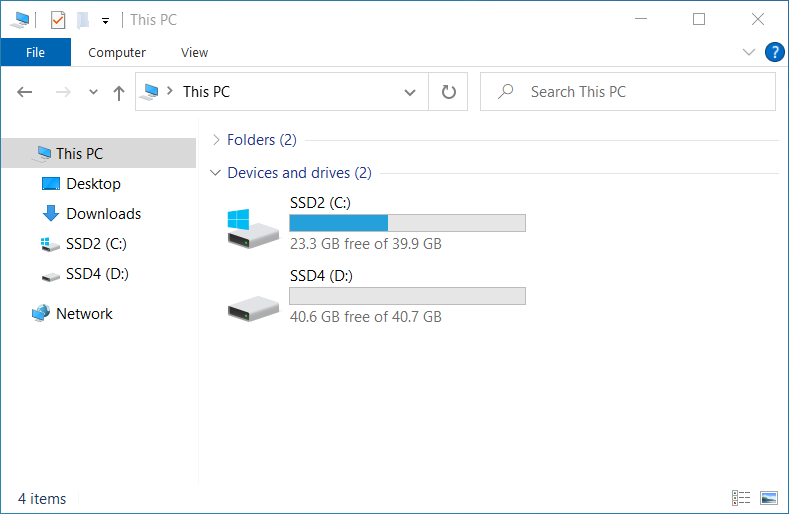The height and width of the screenshot is (514, 789).
Task: Switch to the View tab
Action: click(x=194, y=52)
